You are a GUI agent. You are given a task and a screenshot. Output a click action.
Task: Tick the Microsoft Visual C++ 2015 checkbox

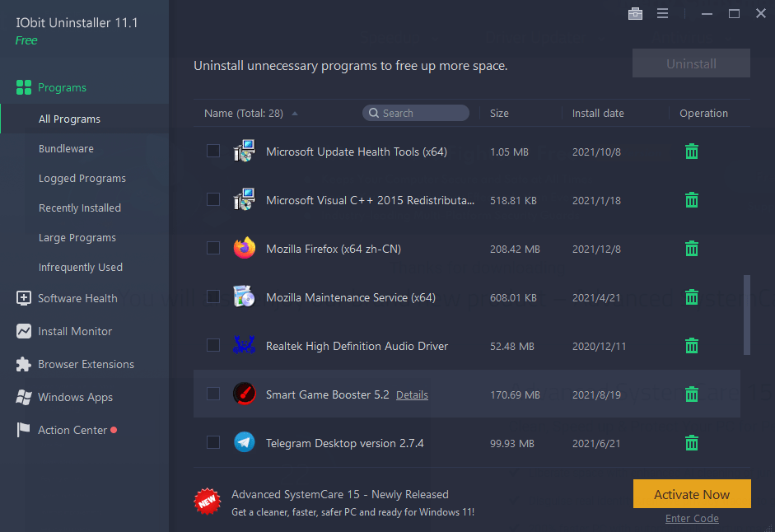tap(213, 199)
